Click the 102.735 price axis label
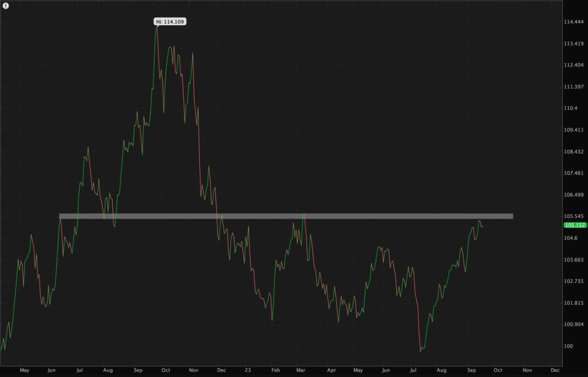The width and height of the screenshot is (588, 377). coord(574,281)
